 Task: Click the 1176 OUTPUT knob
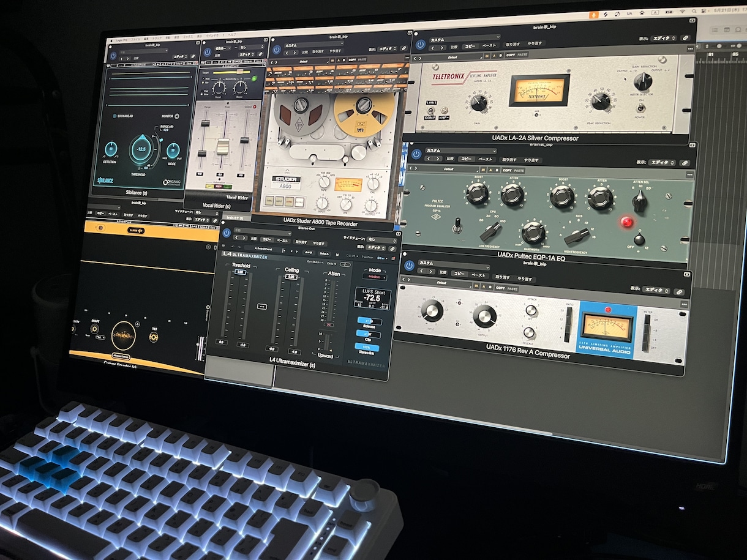click(x=485, y=315)
